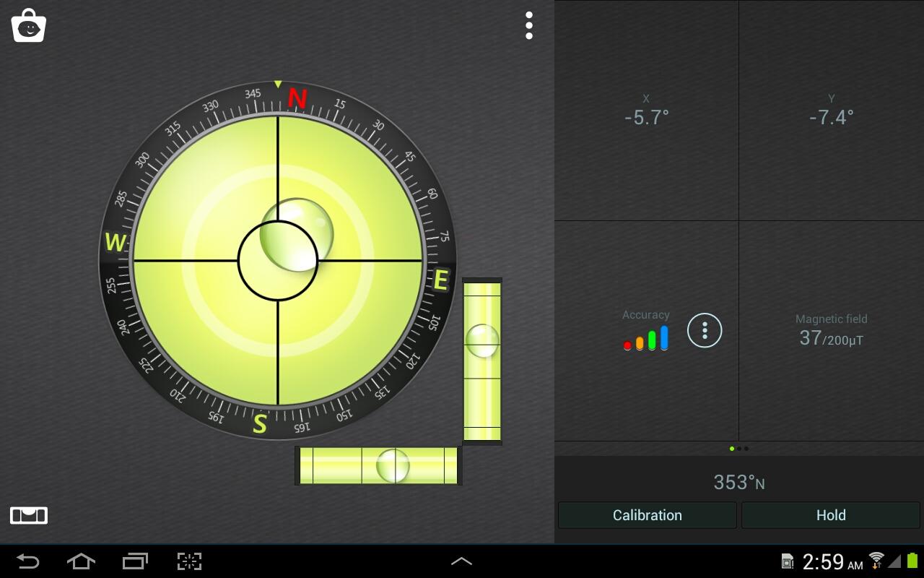Open the shopping bag store icon

click(29, 26)
